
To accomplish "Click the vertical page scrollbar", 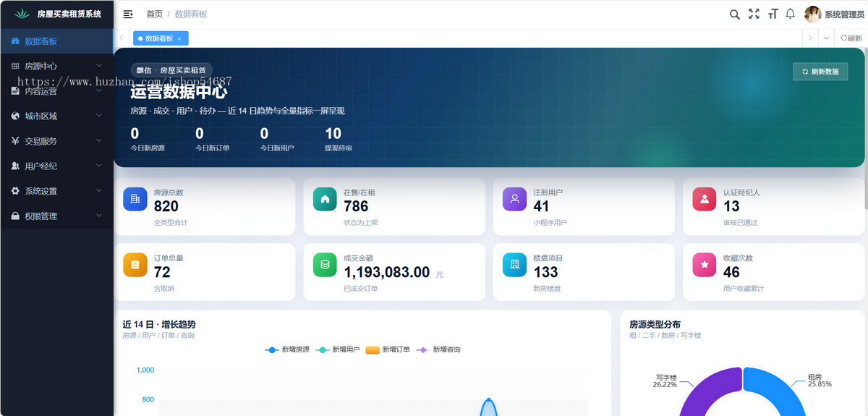I will [x=865, y=130].
